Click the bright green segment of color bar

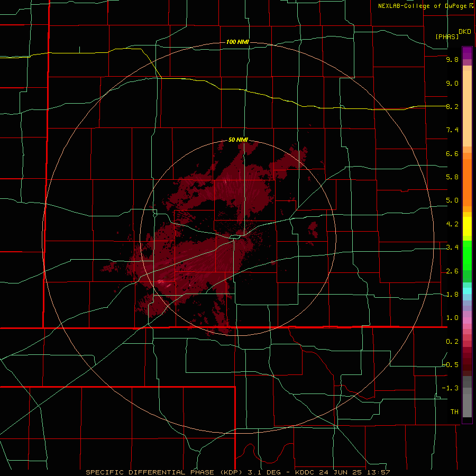467,257
